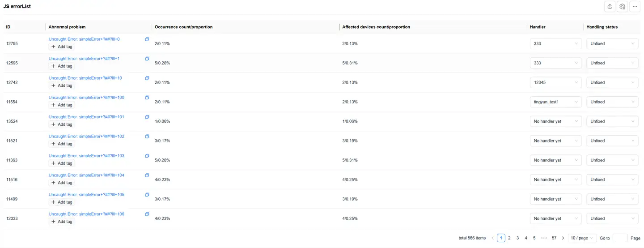Change the 10 / page size selector
The height and width of the screenshot is (248, 644).
click(x=582, y=238)
